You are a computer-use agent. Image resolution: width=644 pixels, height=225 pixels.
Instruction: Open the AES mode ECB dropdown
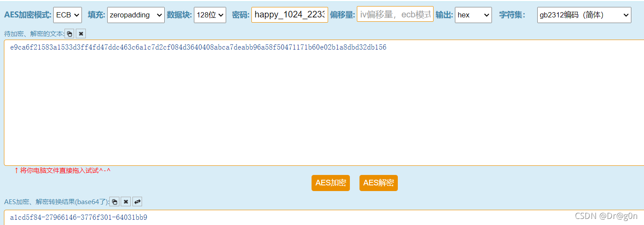pos(68,15)
